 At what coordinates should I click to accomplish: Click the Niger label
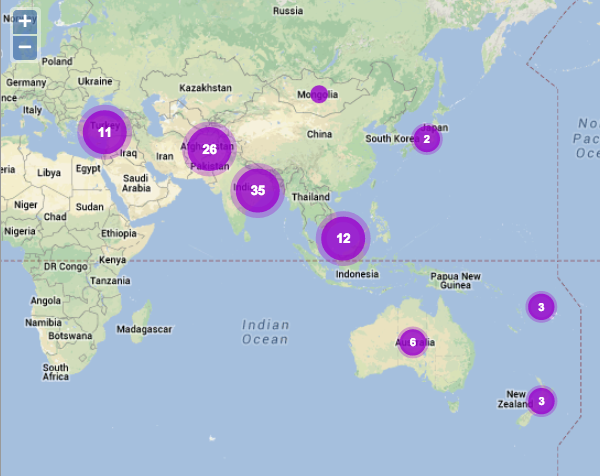[x=26, y=205]
